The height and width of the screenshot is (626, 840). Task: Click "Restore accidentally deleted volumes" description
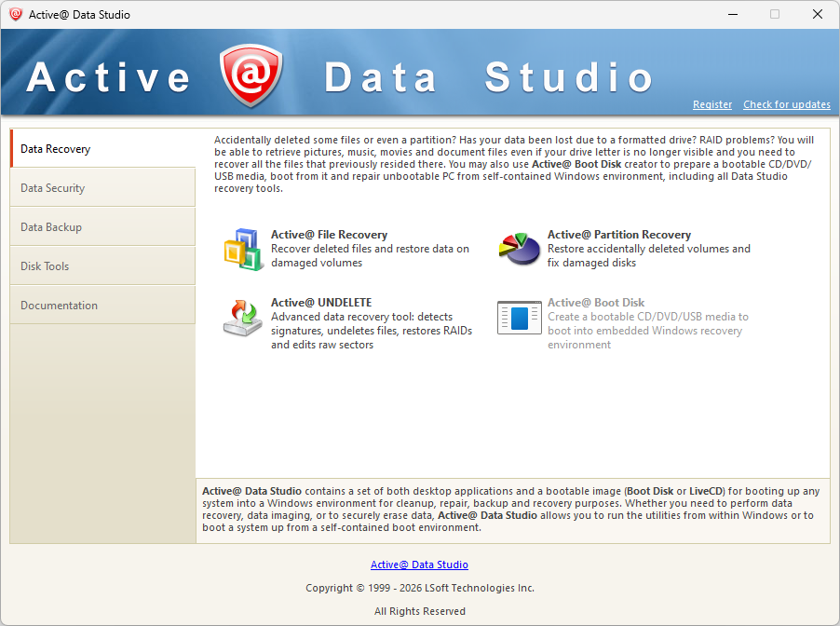[x=649, y=255]
